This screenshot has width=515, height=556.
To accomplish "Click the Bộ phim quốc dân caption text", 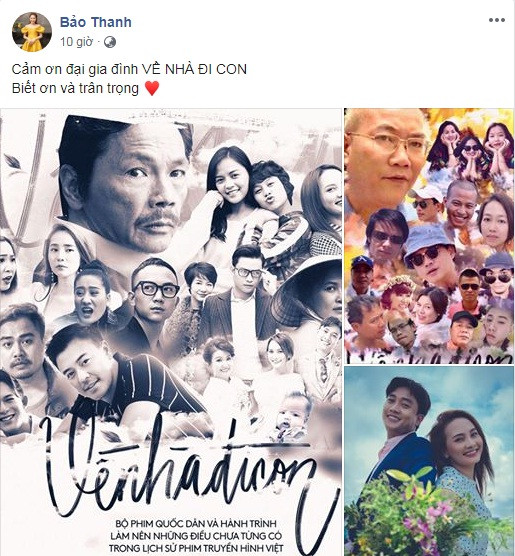I will coord(196,536).
